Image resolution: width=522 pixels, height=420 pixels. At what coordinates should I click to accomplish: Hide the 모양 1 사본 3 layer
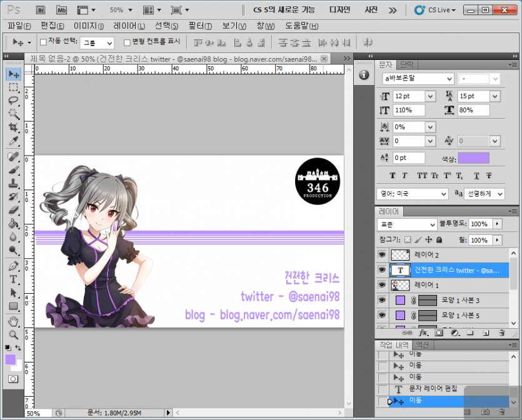coord(382,300)
